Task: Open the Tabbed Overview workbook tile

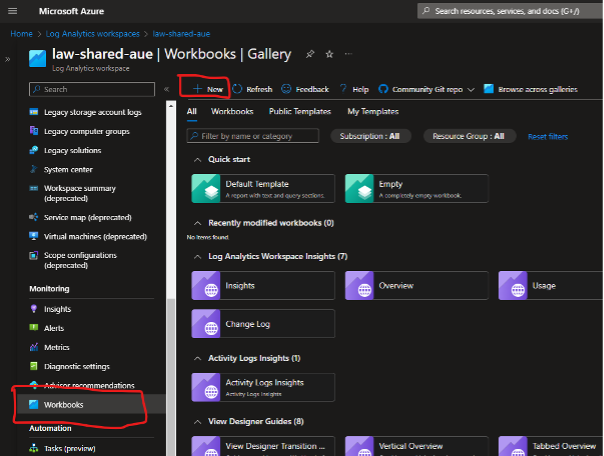Action: [551, 446]
